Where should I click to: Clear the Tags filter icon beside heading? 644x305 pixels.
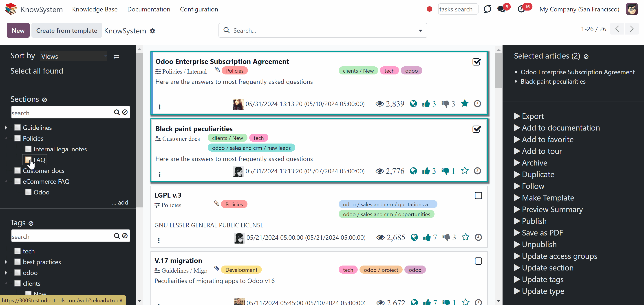[x=31, y=223]
